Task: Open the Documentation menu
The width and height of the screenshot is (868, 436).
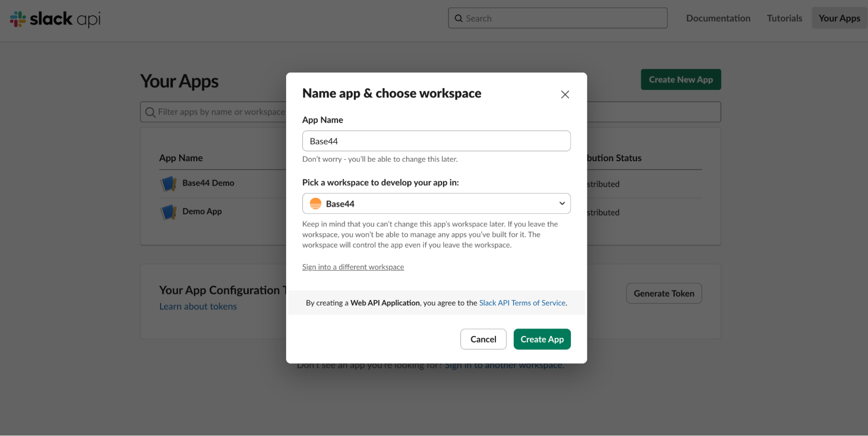Action: 718,18
